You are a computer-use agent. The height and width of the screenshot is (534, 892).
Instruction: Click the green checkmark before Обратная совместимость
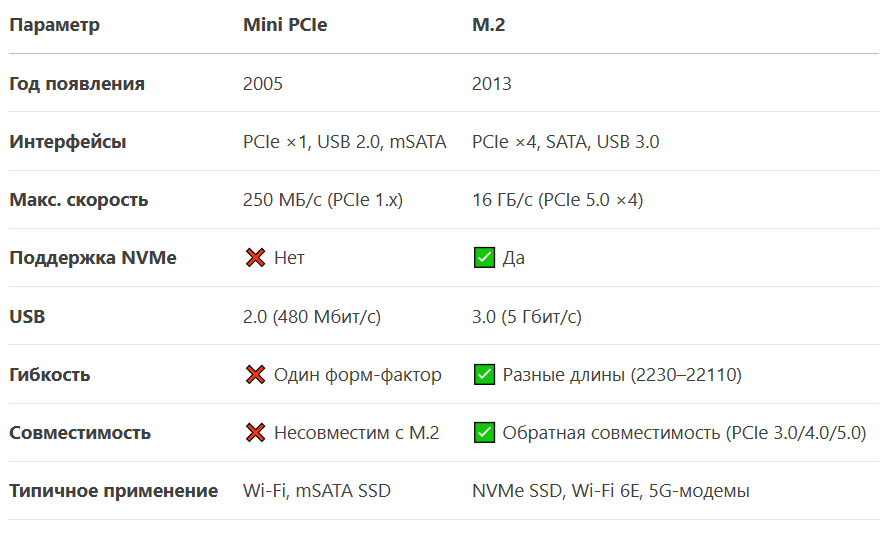(x=484, y=433)
